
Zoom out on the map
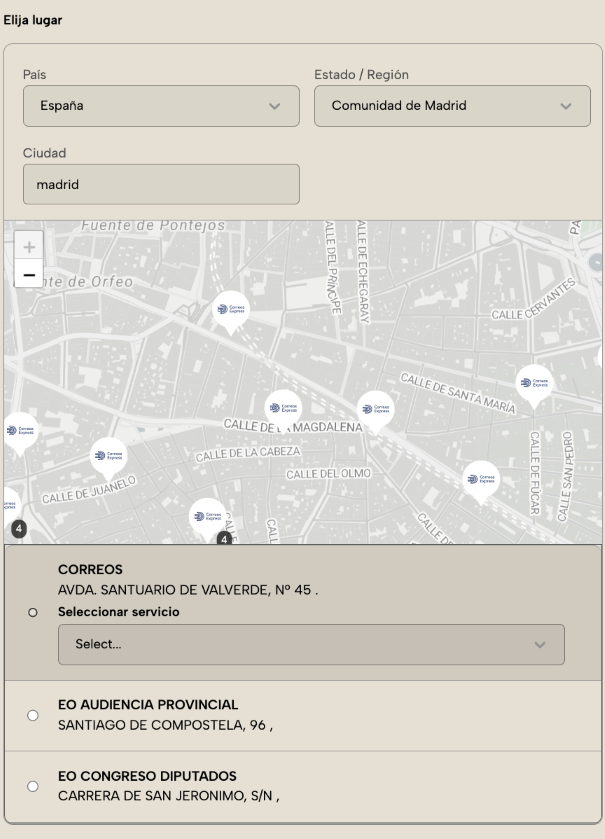[28, 274]
